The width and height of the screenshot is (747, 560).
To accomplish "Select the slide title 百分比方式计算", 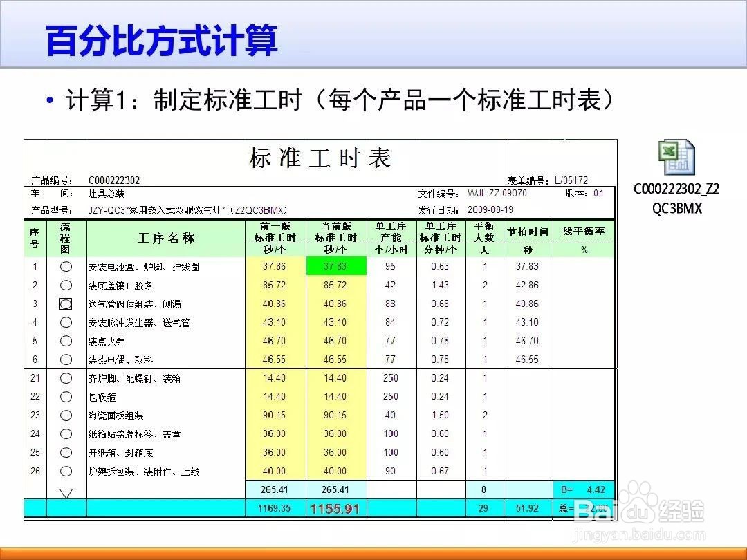I will point(162,41).
